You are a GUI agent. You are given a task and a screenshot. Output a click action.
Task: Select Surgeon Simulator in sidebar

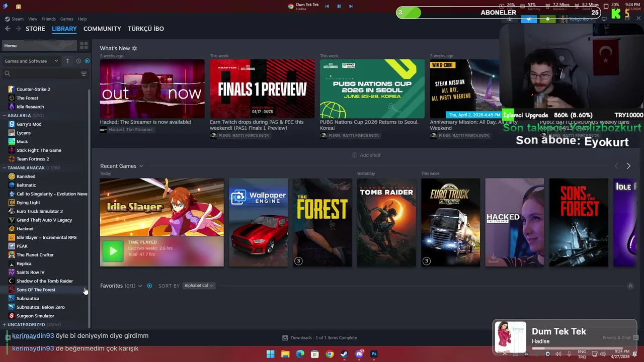tap(35, 316)
